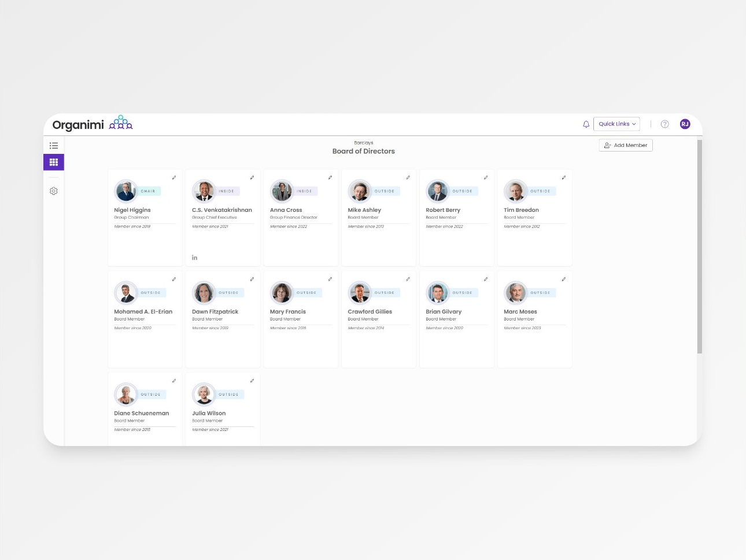
Task: Open the notifications bell
Action: tap(586, 124)
